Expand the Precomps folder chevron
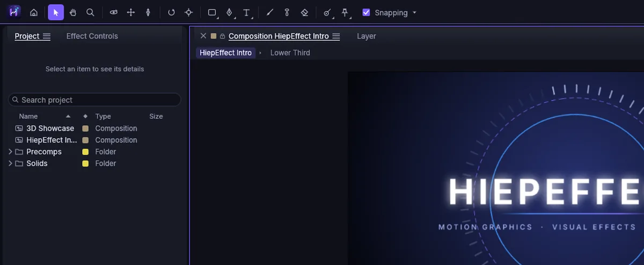This screenshot has height=265, width=644. [10, 152]
